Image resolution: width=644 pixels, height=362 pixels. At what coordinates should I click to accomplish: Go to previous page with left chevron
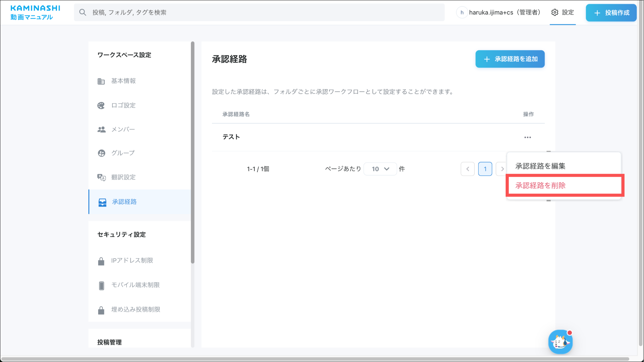click(x=468, y=169)
